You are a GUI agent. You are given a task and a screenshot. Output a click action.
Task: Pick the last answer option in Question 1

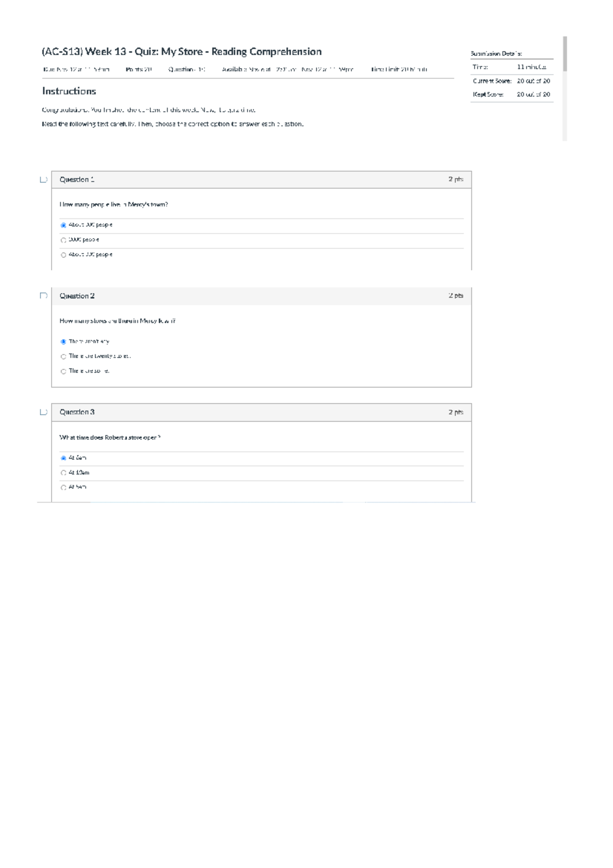(63, 255)
